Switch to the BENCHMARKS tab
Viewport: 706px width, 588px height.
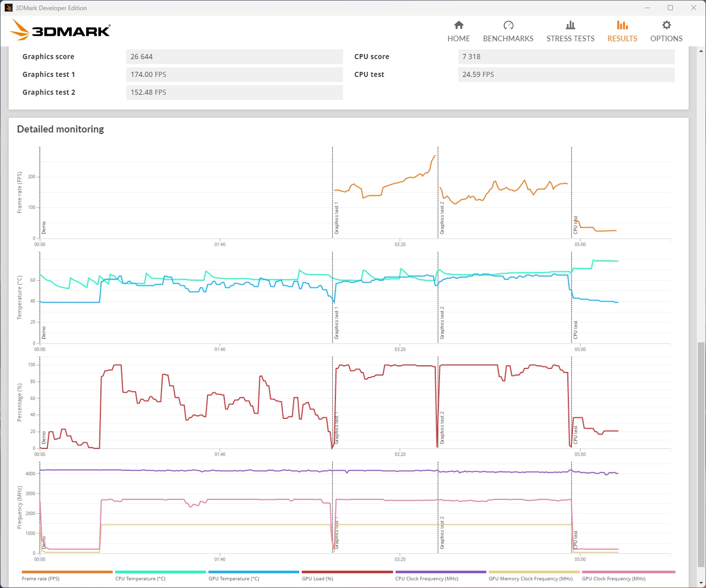tap(508, 39)
